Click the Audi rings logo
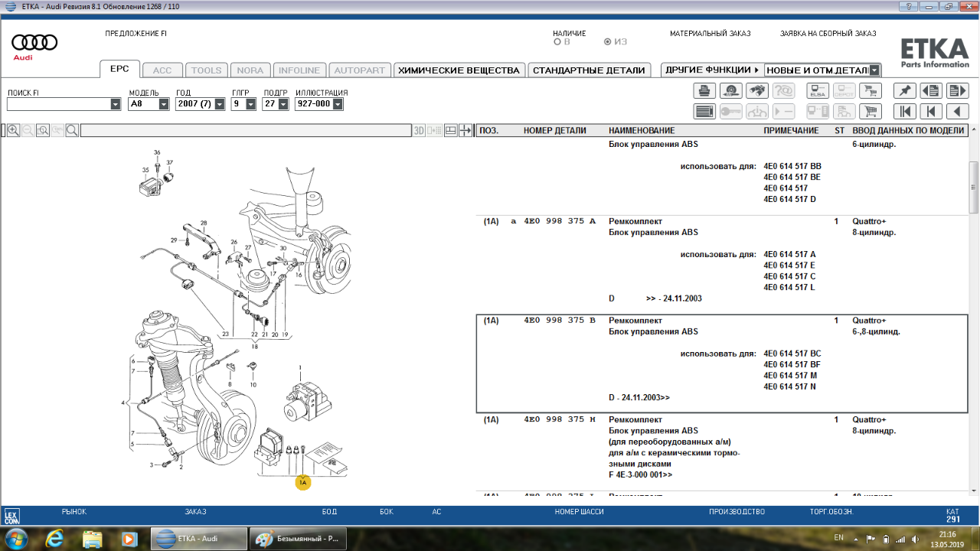The image size is (980, 551). (34, 43)
